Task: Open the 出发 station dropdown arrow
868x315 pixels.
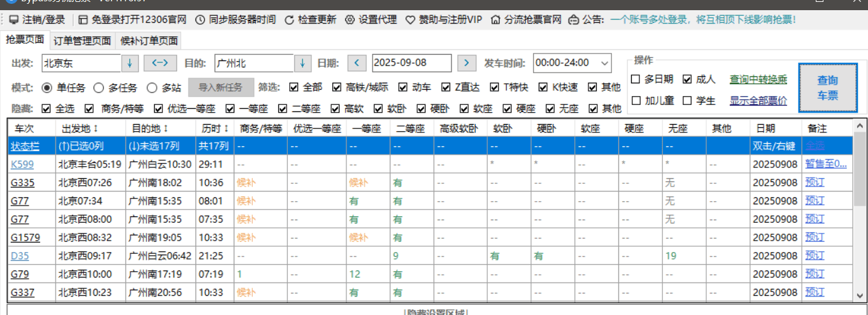Action: 130,63
